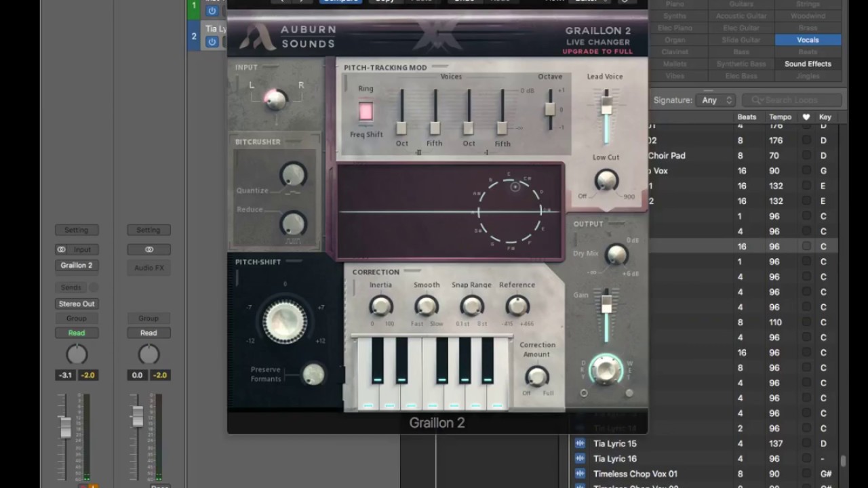The height and width of the screenshot is (488, 868).
Task: Select the Tia Lyric 16 loop row
Action: coord(705,459)
